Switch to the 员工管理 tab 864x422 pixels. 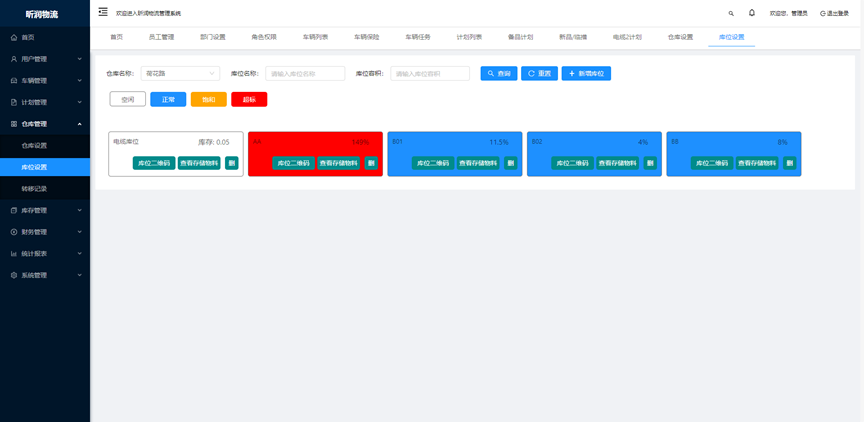click(x=161, y=37)
